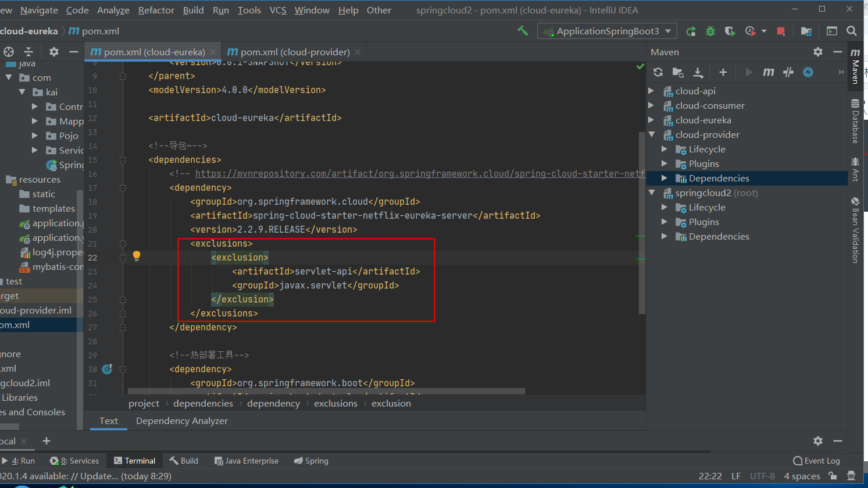
Task: Generate sources and update folders in Maven
Action: coord(678,72)
